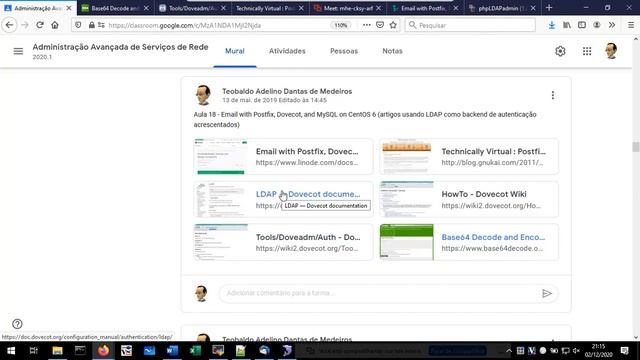The image size is (640, 360).
Task: Reload the current page
Action: (40, 25)
